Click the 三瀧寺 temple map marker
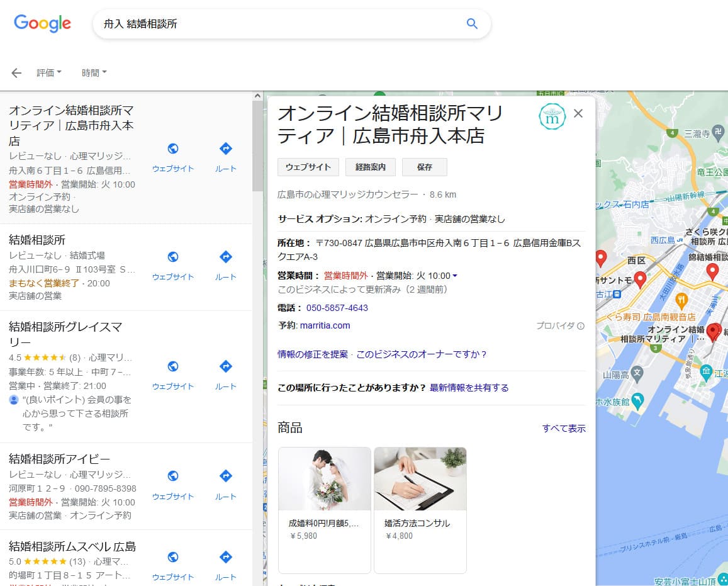The height and width of the screenshot is (586, 728). (718, 133)
